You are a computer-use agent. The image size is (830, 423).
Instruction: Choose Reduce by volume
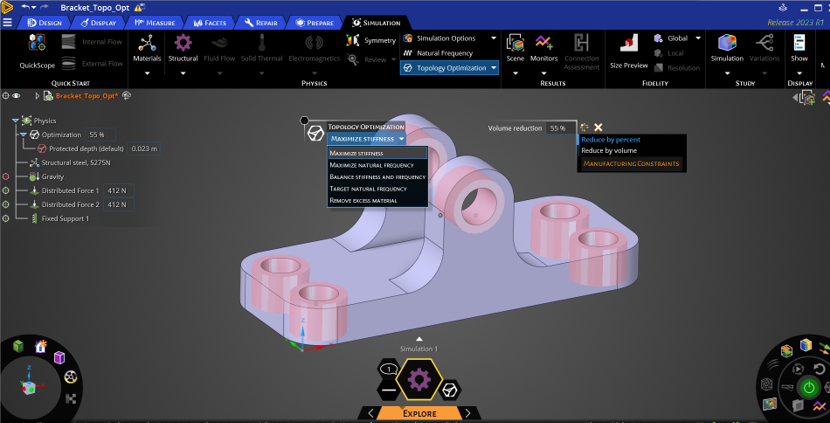609,150
